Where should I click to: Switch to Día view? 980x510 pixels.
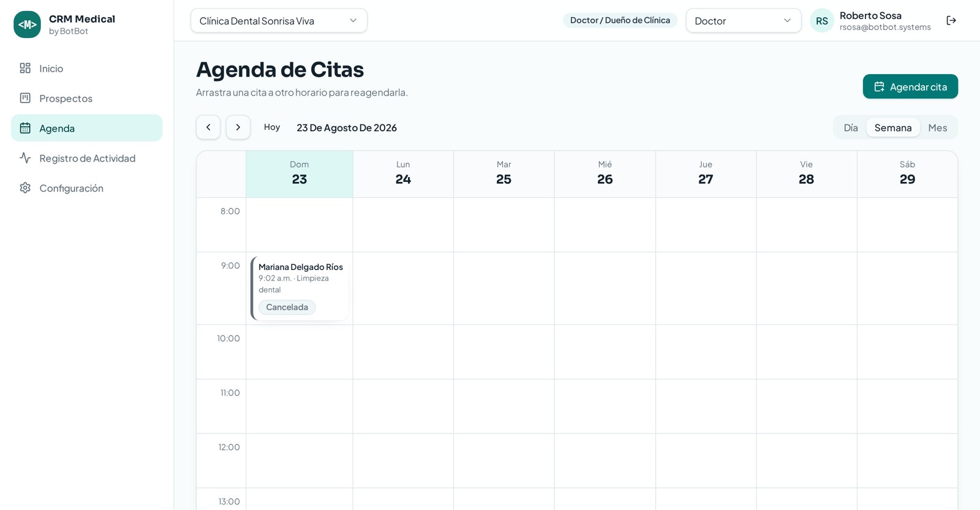[x=851, y=127]
